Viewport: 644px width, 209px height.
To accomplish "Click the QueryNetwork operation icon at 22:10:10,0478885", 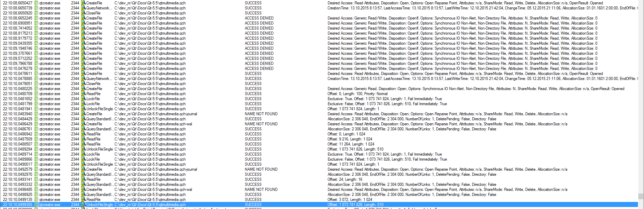I will point(84,79).
